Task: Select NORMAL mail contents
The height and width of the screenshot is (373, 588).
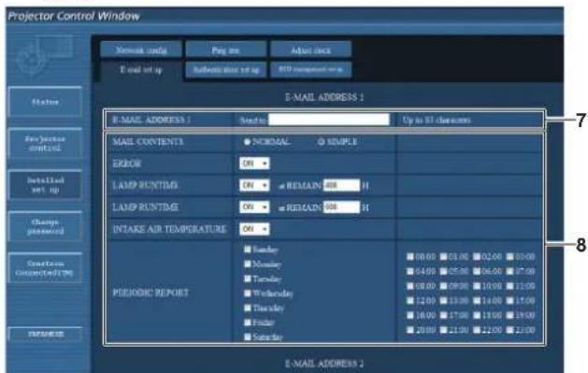Action: (x=247, y=142)
